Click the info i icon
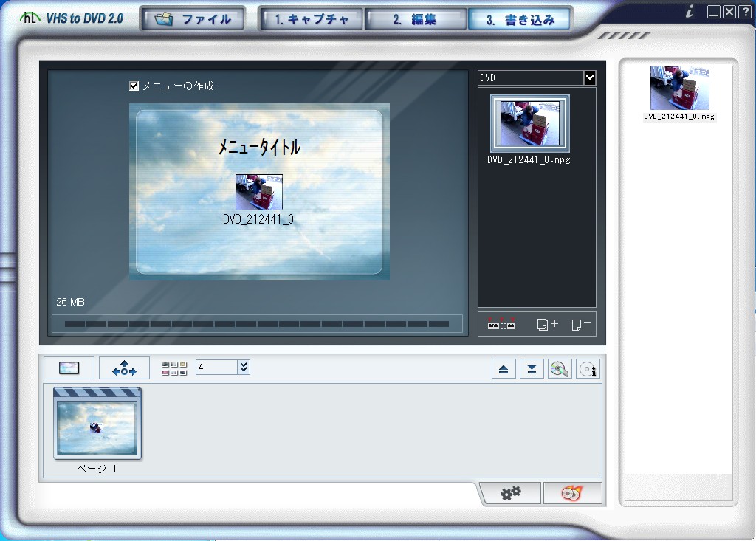This screenshot has height=541, width=756. [690, 12]
